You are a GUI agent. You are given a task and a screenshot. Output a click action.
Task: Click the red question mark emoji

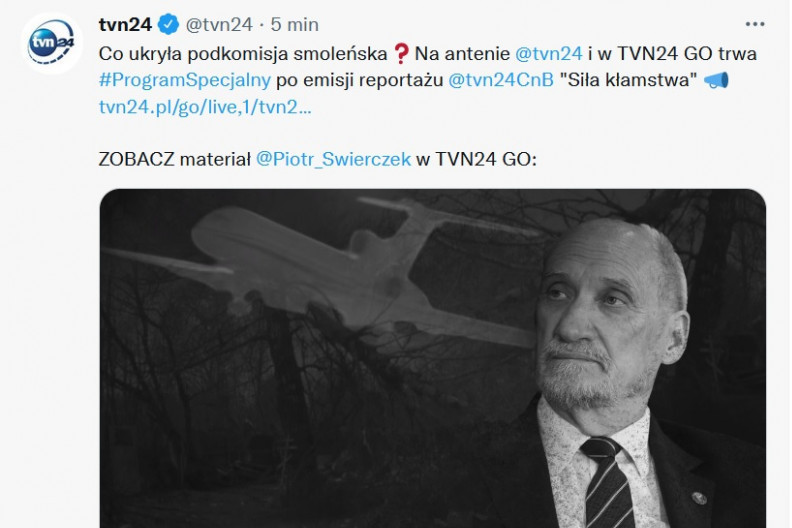(401, 54)
